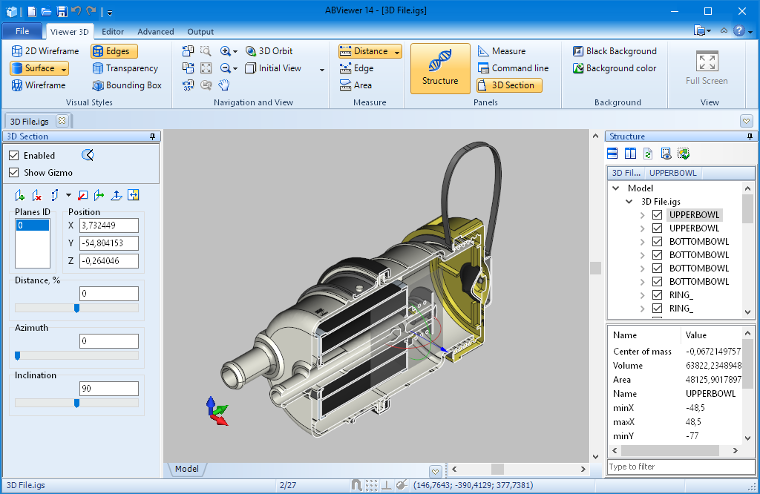
Task: Uncheck the first RING_ item checkbox
Action: pos(657,295)
